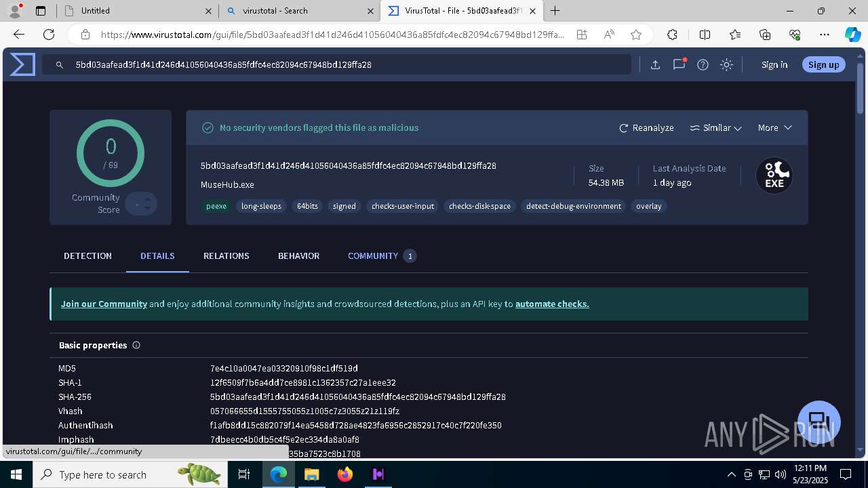Open Firefox from the taskbar

(x=345, y=474)
